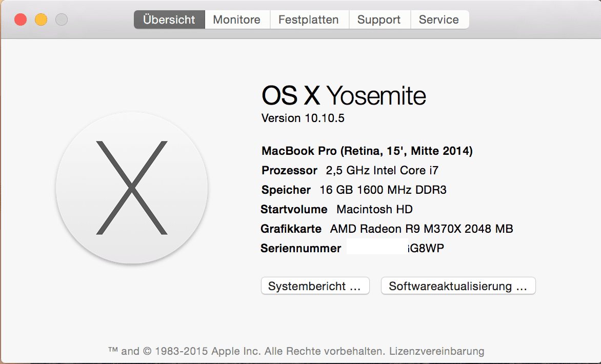
Task: Click the Startvolume label
Action: [x=294, y=209]
